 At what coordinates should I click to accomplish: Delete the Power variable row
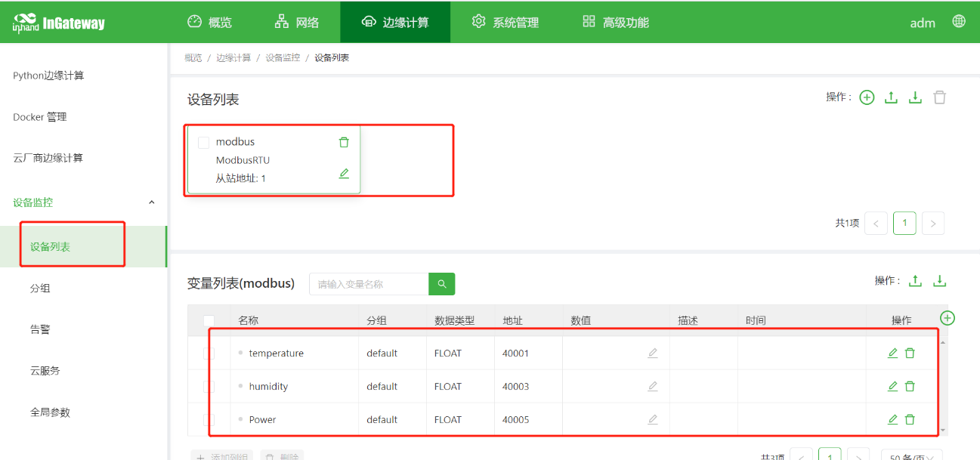point(910,419)
